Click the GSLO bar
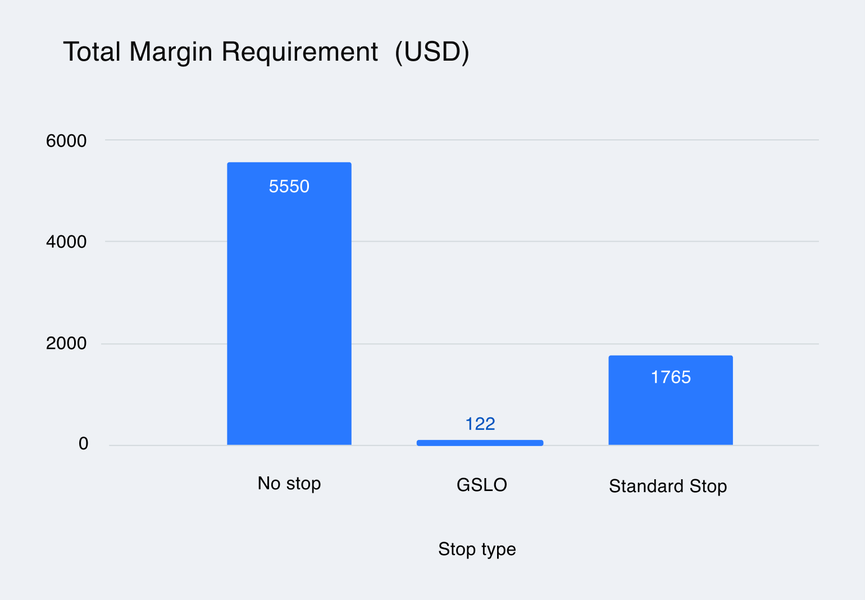This screenshot has height=600, width=865. (x=480, y=442)
